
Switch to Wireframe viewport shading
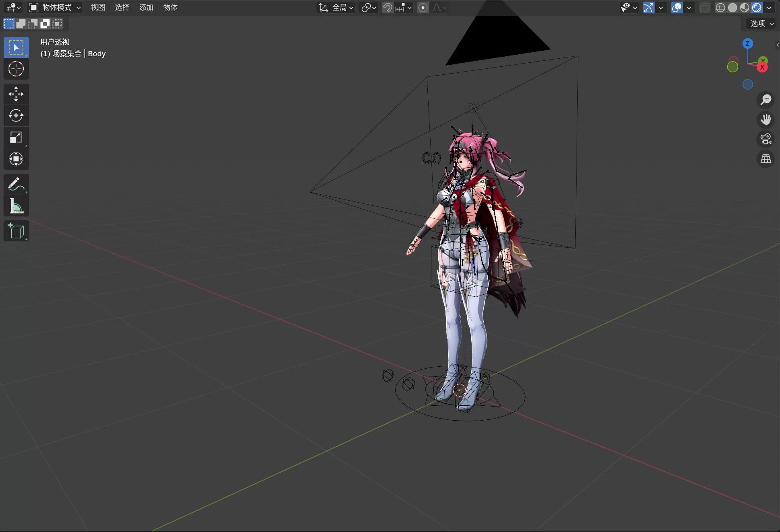point(720,7)
